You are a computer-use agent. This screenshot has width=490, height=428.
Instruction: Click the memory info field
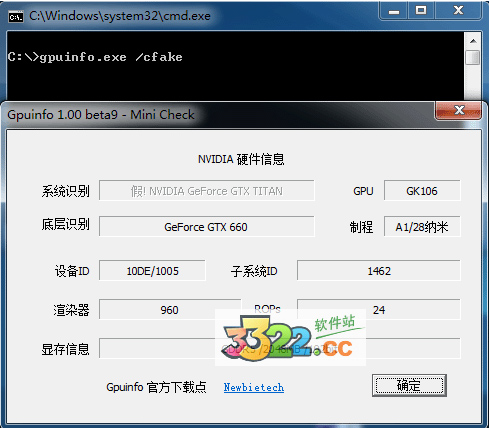tap(280, 349)
